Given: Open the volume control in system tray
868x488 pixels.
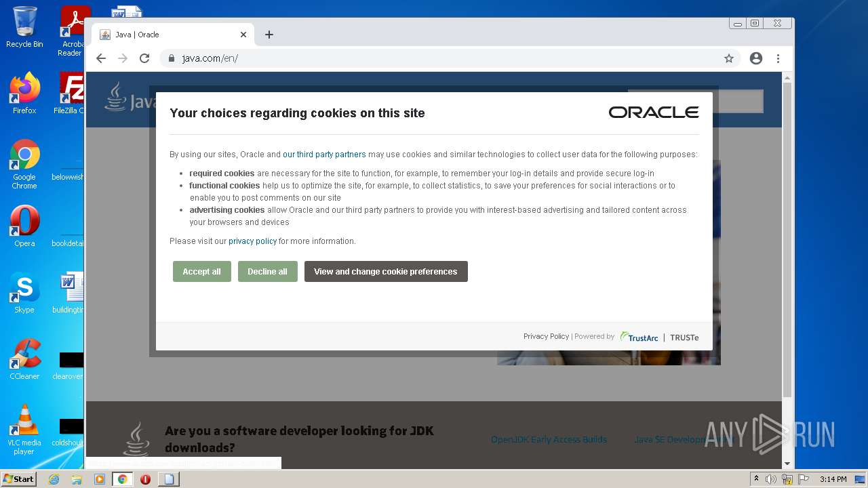Looking at the screenshot, I should click(x=771, y=479).
